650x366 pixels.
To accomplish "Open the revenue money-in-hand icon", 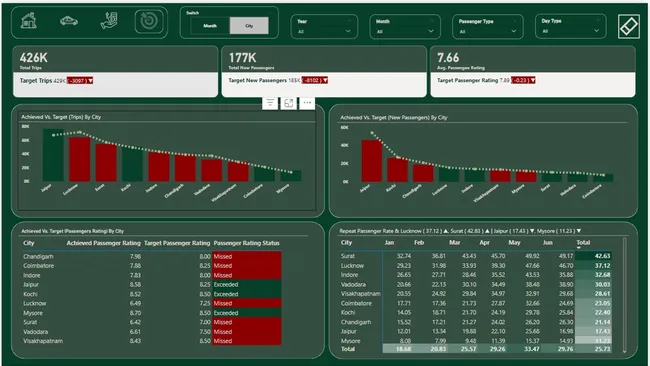I will 109,21.
